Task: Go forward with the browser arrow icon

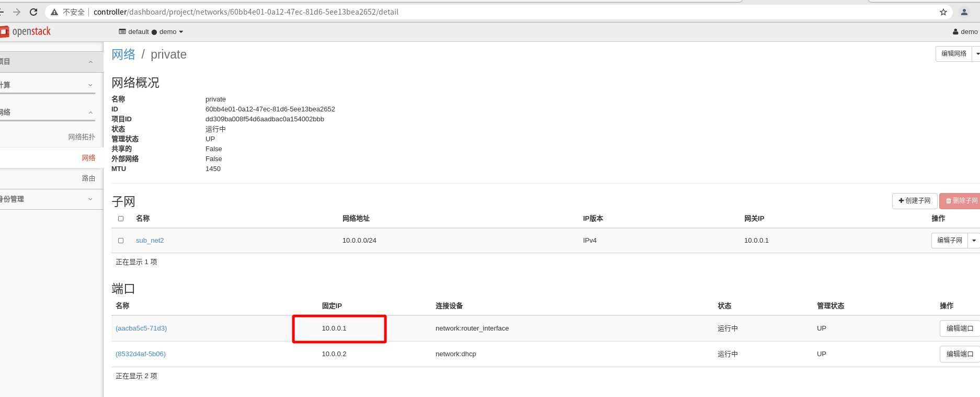Action: tap(17, 12)
